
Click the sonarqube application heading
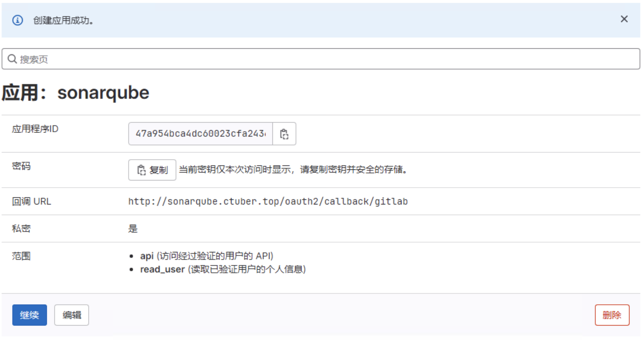click(x=76, y=93)
